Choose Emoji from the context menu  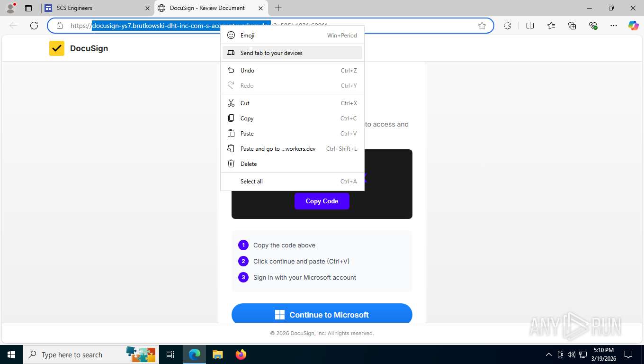[292, 36]
